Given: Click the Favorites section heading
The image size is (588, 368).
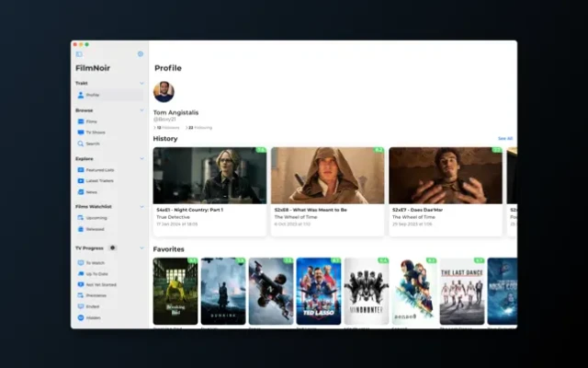Looking at the screenshot, I should 168,249.
